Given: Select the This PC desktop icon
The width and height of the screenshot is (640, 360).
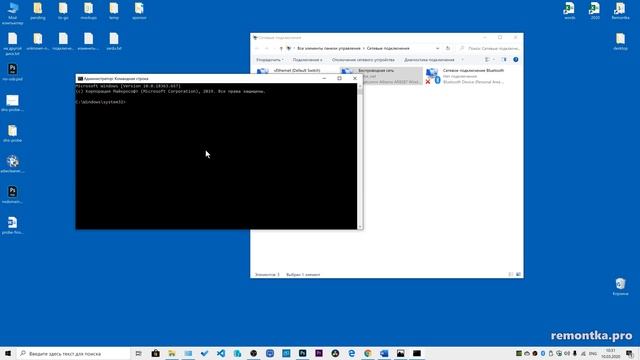Looking at the screenshot, I should [13, 13].
